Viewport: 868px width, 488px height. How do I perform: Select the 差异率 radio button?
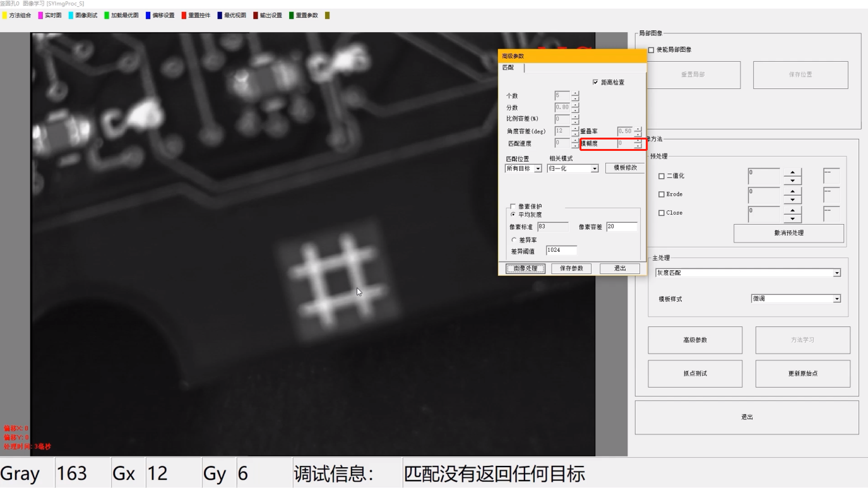(x=513, y=240)
